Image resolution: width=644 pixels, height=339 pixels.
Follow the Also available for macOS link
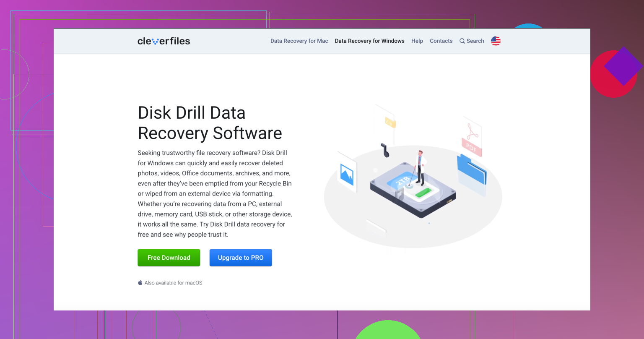(x=173, y=283)
